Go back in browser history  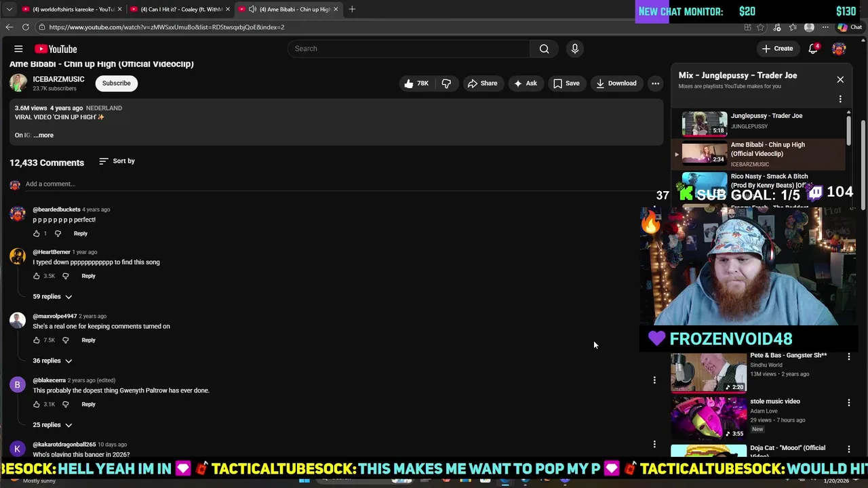(x=9, y=27)
